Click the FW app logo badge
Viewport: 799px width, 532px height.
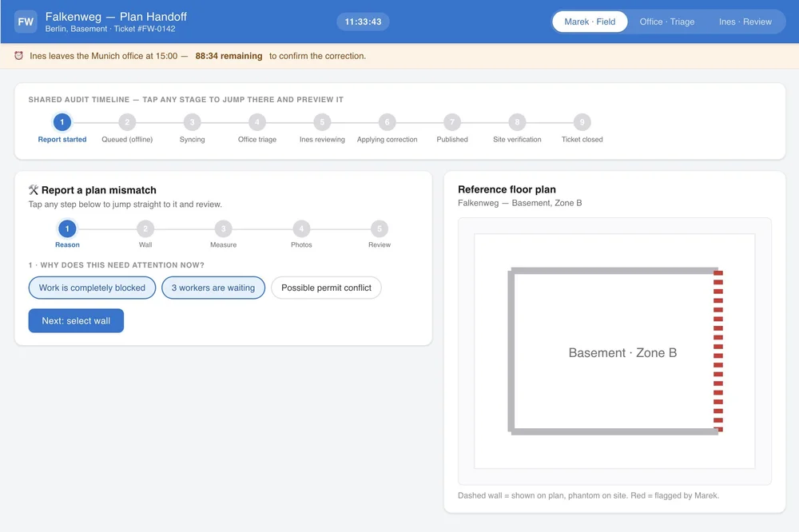click(x=26, y=22)
